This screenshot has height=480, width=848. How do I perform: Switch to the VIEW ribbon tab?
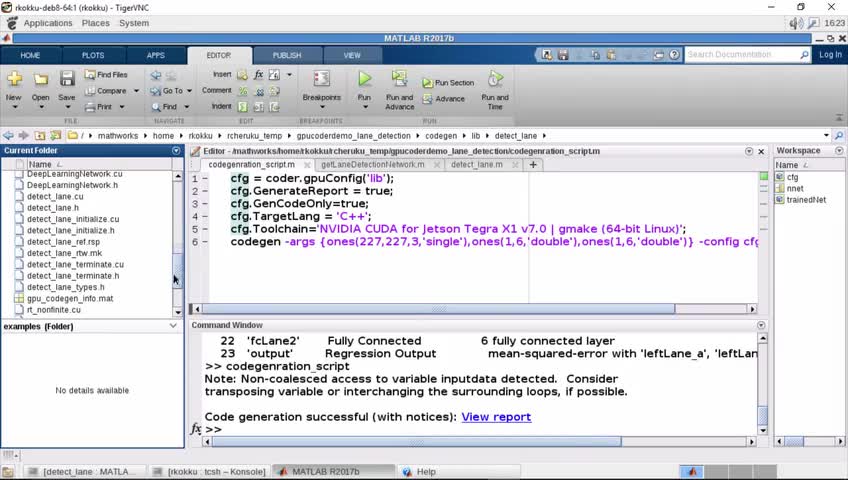click(352, 55)
